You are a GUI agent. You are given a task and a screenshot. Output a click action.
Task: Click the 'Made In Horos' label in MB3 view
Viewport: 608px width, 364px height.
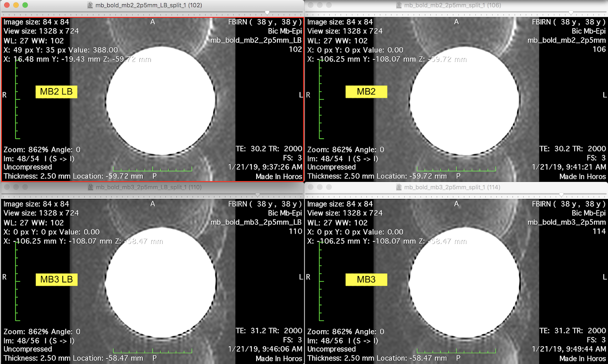tap(582, 358)
